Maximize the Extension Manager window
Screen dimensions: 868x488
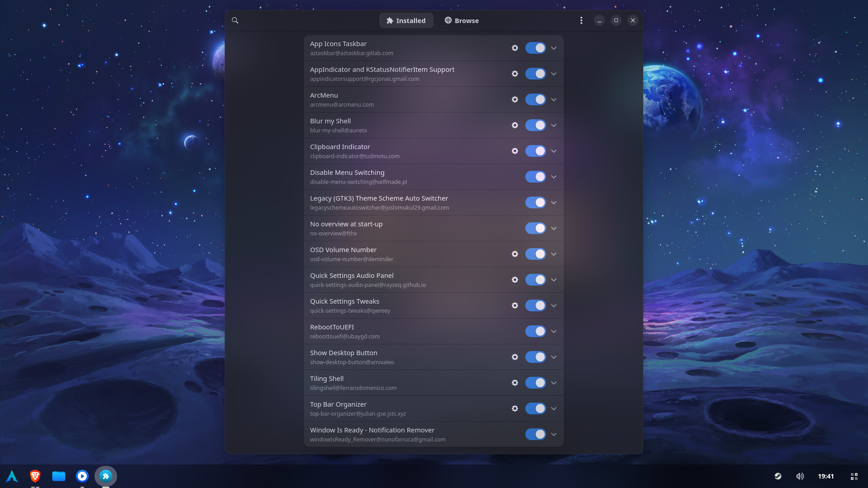click(616, 20)
